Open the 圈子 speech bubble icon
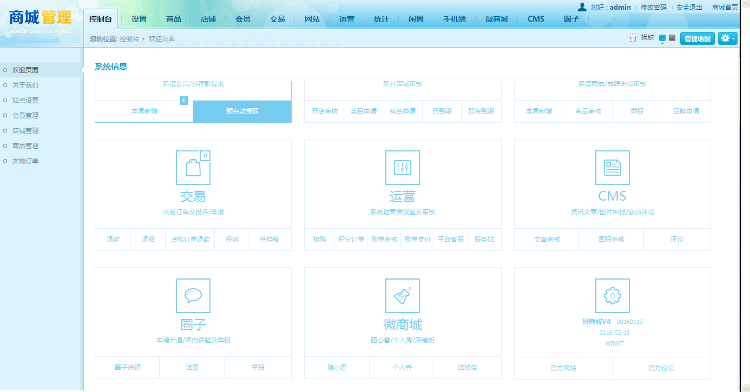 pyautogui.click(x=193, y=295)
